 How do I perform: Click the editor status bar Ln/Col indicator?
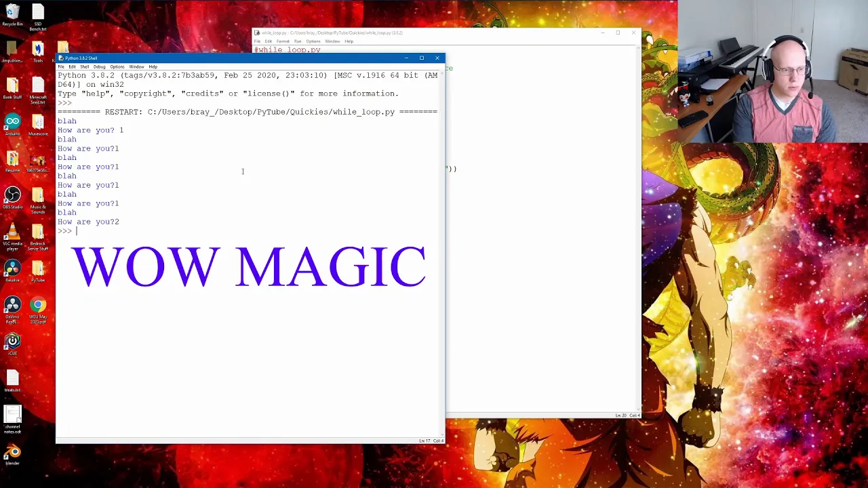627,415
